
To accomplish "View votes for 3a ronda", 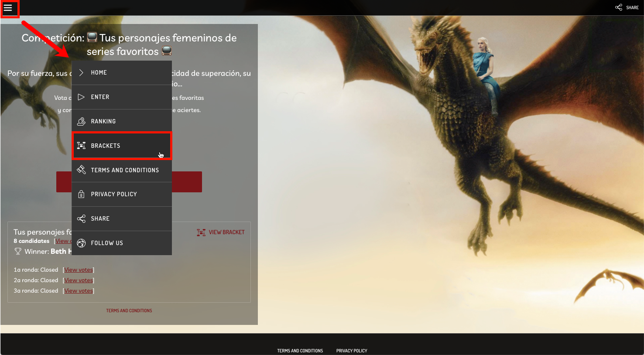I will click(x=79, y=291).
